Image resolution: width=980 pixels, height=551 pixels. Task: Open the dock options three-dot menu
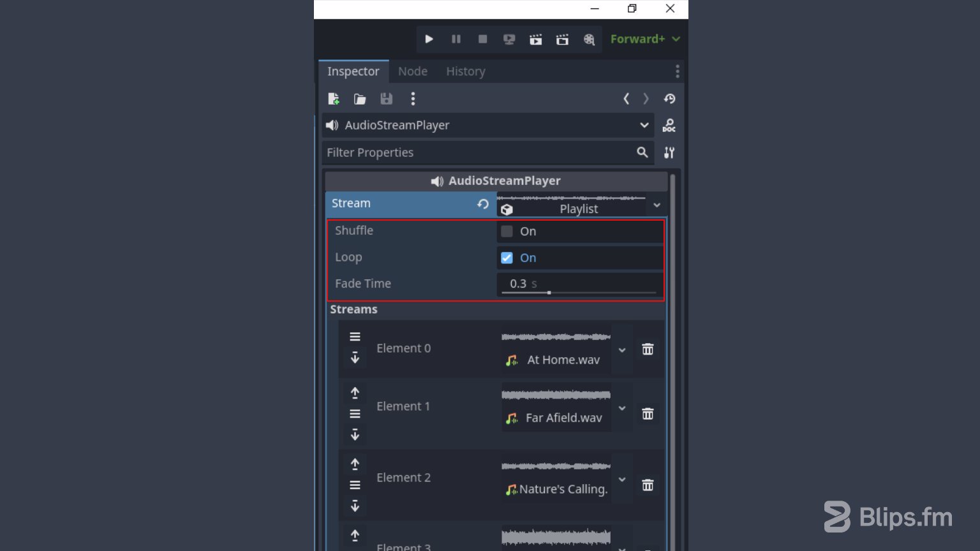(678, 71)
